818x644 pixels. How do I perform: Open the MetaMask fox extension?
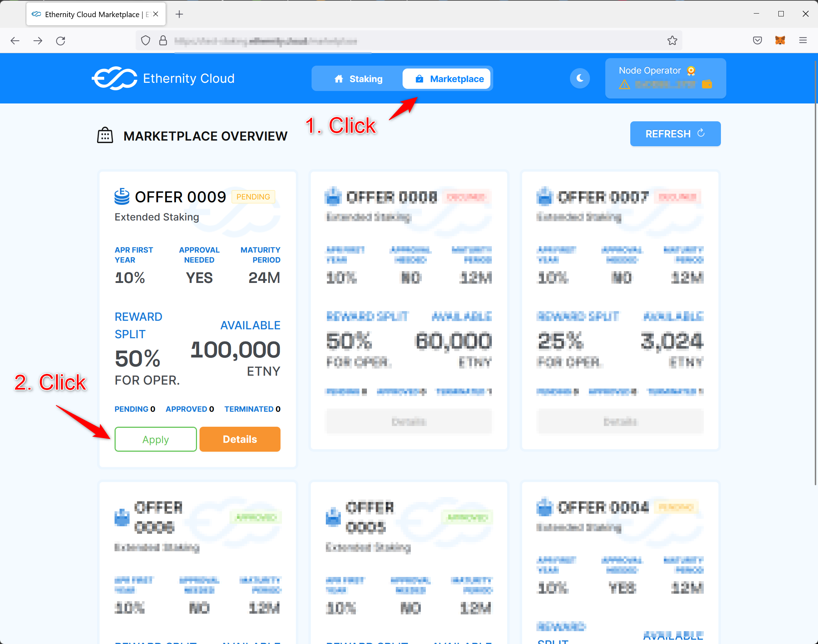[x=780, y=40]
